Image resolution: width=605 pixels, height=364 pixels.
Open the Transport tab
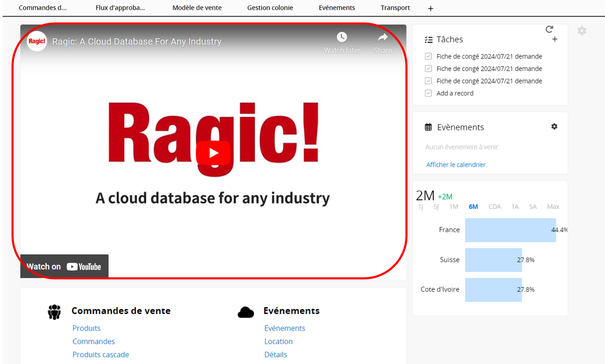pyautogui.click(x=395, y=8)
